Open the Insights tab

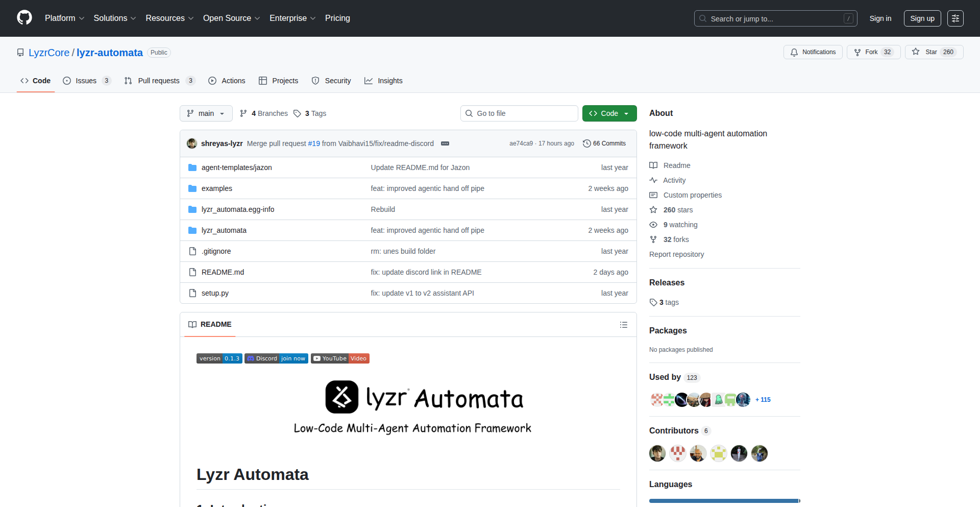point(390,81)
